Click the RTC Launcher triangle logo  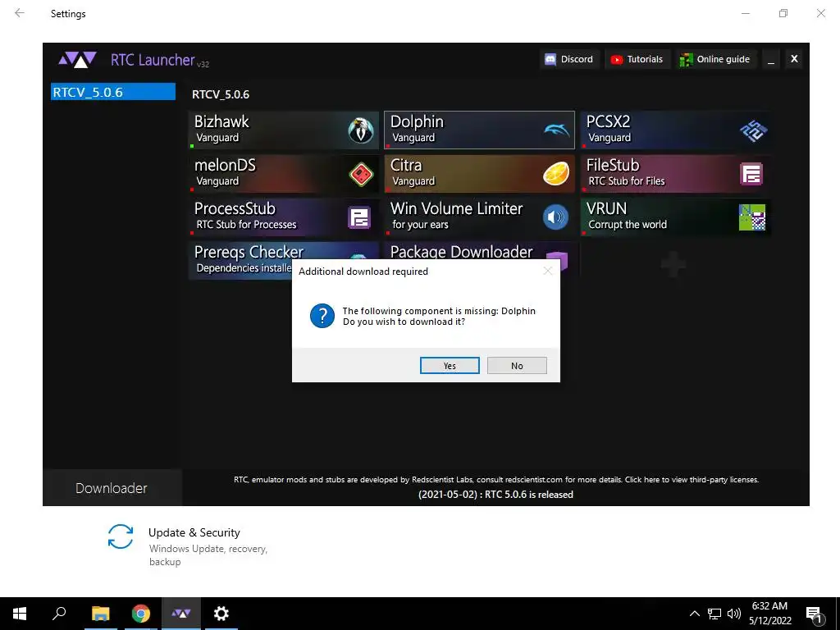pos(78,59)
